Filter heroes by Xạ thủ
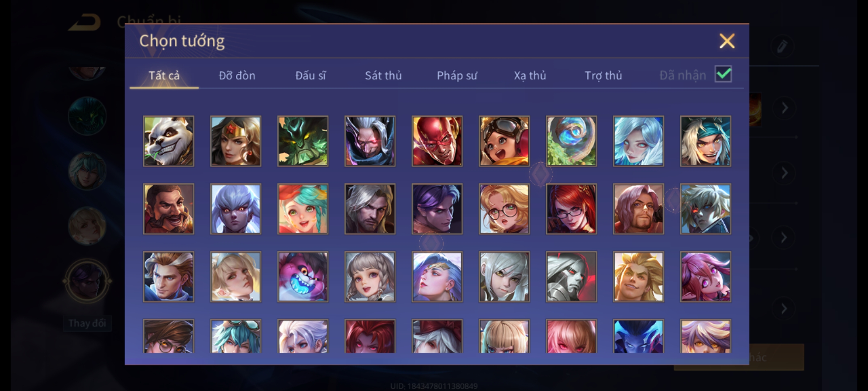The height and width of the screenshot is (391, 868). (530, 75)
